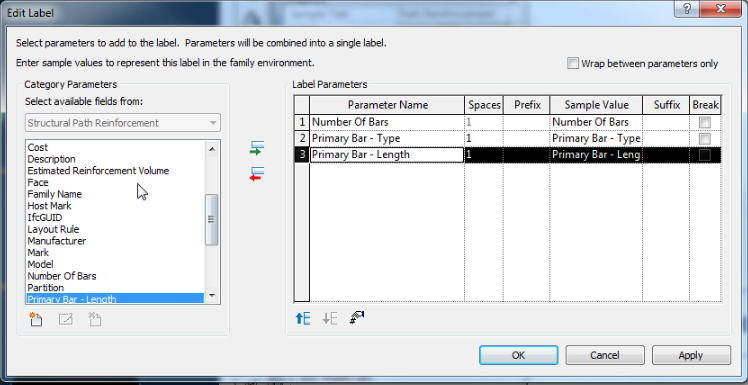
Task: Enable Wrap between parameters only
Action: point(572,63)
